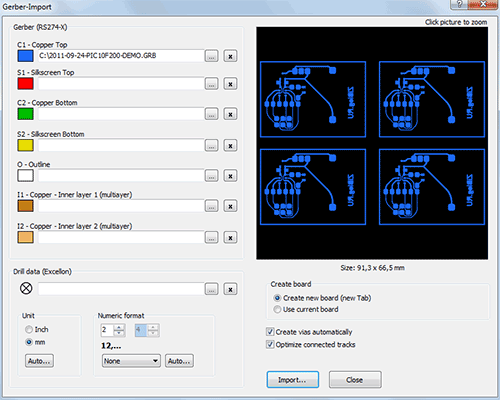Screen dimensions: 500x400
Task: Click the C2 Copper Bottom path field
Action: (121, 114)
